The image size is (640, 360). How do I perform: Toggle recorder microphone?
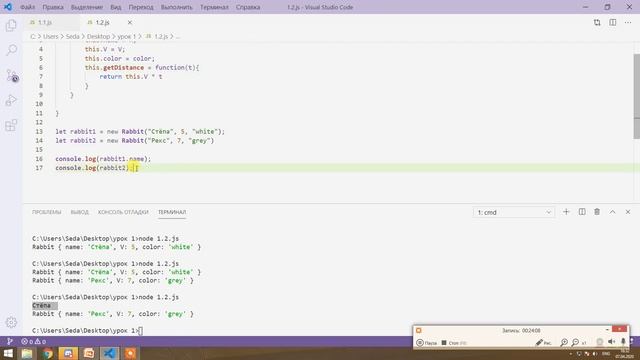(x=623, y=342)
